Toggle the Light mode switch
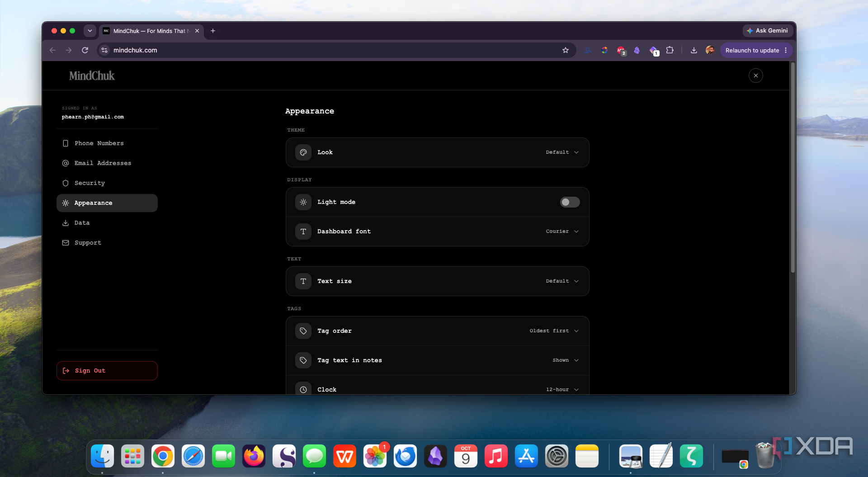This screenshot has width=868, height=477. 570,202
